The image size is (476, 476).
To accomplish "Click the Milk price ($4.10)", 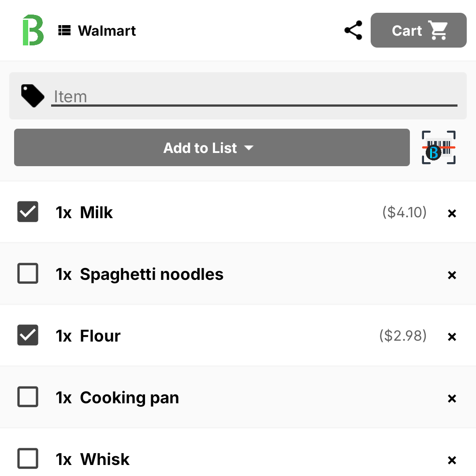I will click(x=404, y=212).
